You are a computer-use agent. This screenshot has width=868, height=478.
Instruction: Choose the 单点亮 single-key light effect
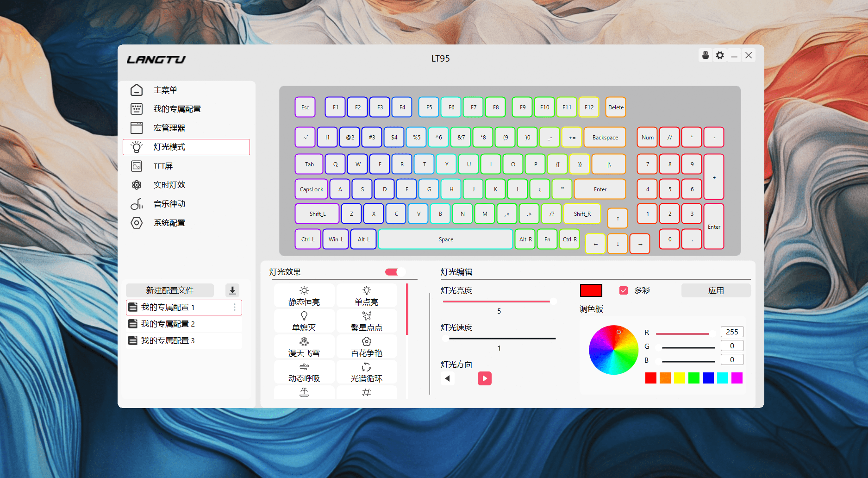pyautogui.click(x=366, y=296)
